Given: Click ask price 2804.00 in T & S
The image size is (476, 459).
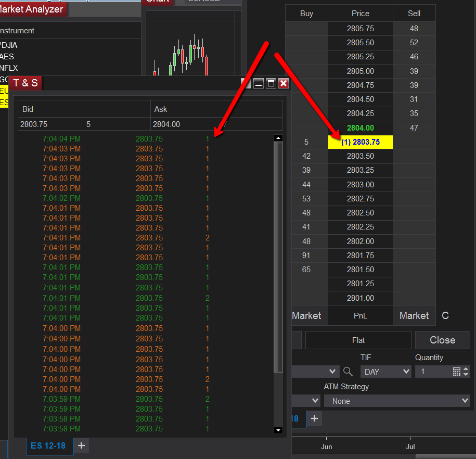Looking at the screenshot, I should [166, 124].
